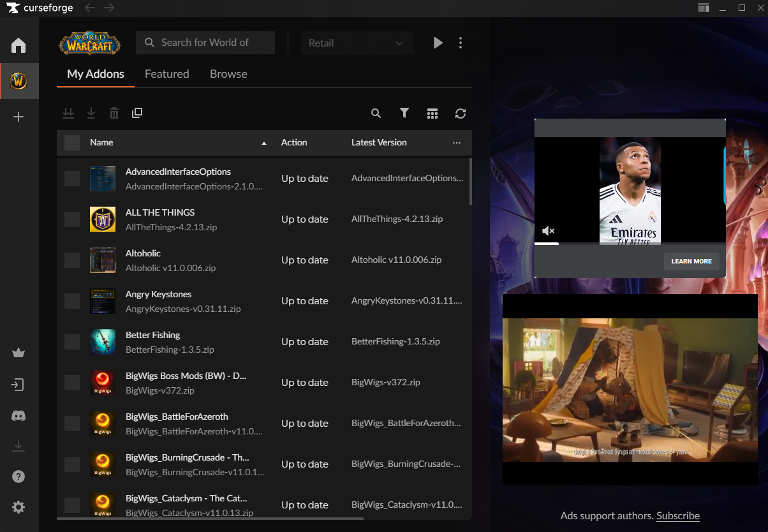Refresh the addons list
768x532 pixels.
pyautogui.click(x=461, y=114)
